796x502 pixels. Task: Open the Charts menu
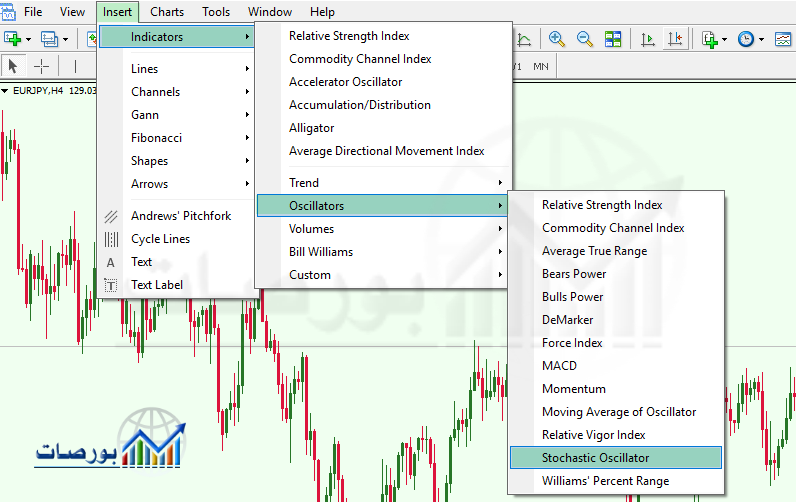pos(167,12)
